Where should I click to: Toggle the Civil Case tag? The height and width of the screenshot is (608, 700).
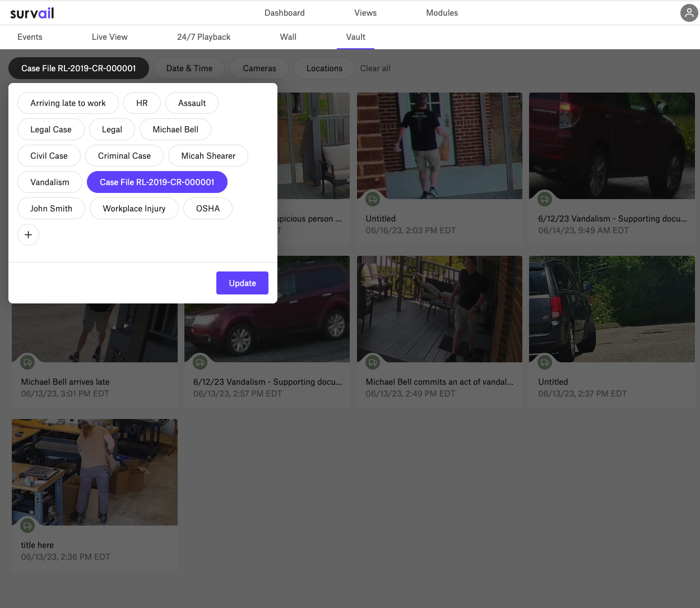[x=49, y=156]
